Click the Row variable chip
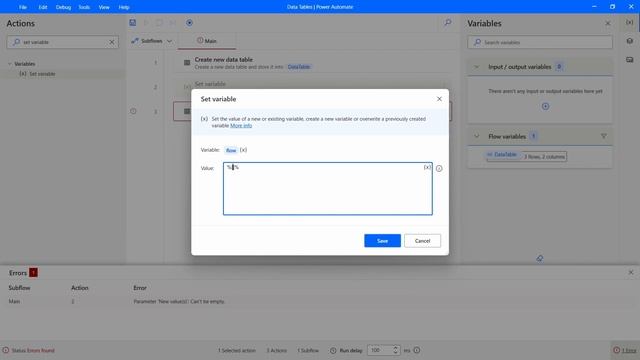 pyautogui.click(x=231, y=150)
